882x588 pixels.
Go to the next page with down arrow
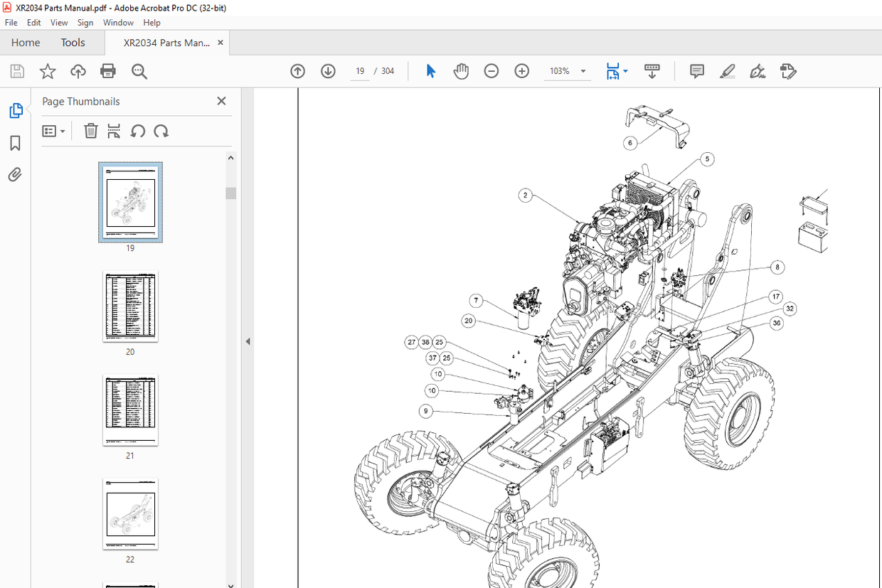pyautogui.click(x=328, y=71)
